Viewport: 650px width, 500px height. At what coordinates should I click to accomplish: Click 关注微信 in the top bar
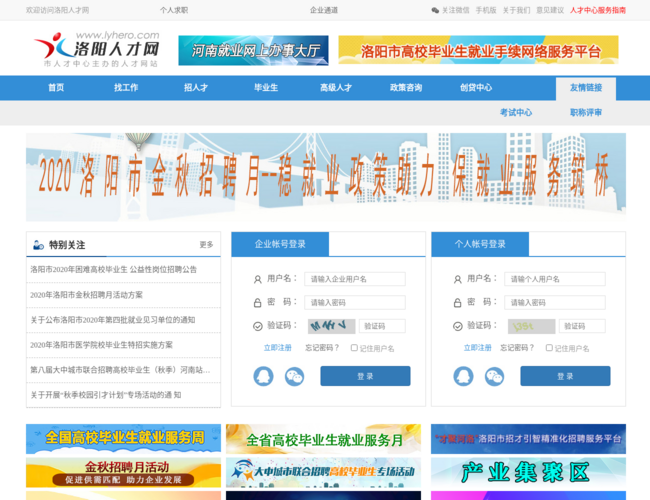pyautogui.click(x=455, y=10)
